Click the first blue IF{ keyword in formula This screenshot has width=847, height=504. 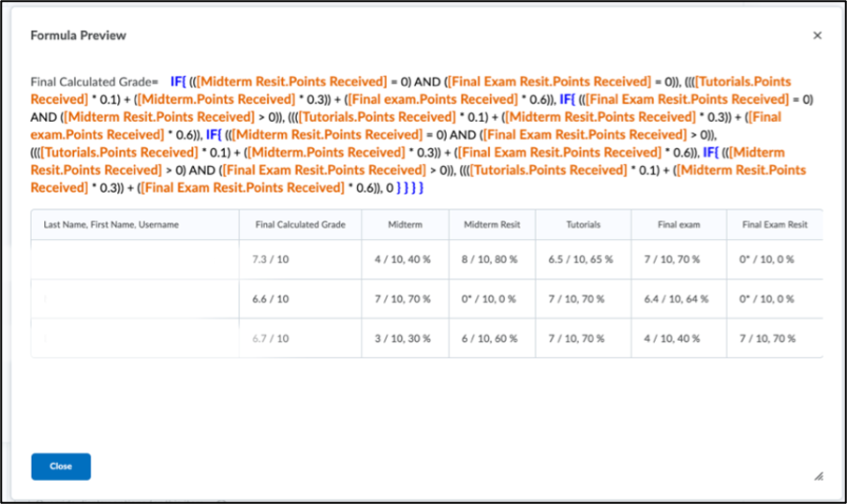178,82
